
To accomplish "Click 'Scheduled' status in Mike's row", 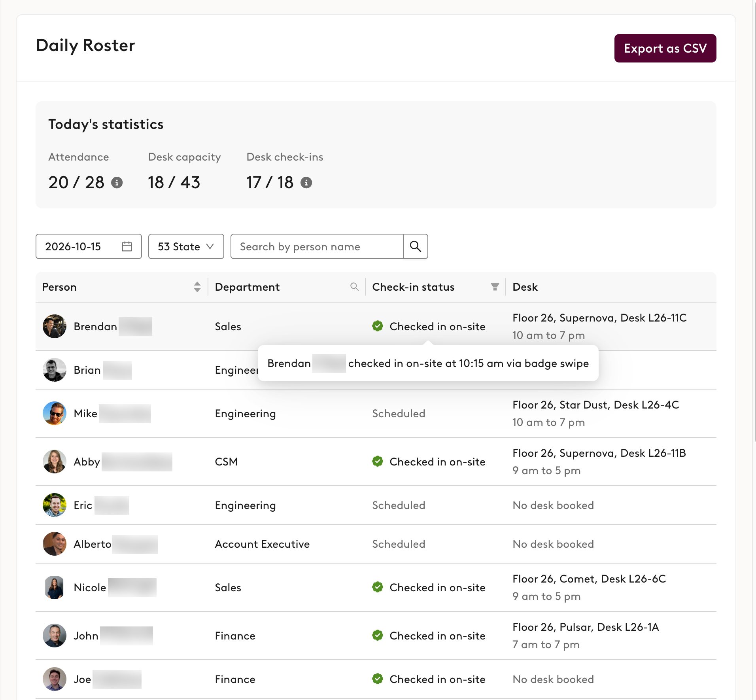I will (399, 414).
